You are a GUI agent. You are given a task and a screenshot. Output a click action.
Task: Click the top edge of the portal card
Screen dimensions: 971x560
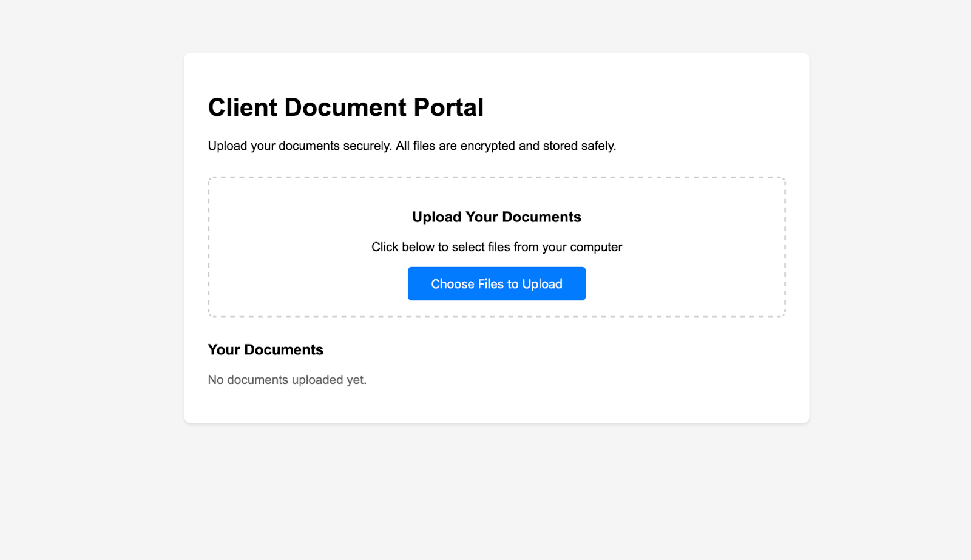[496, 53]
